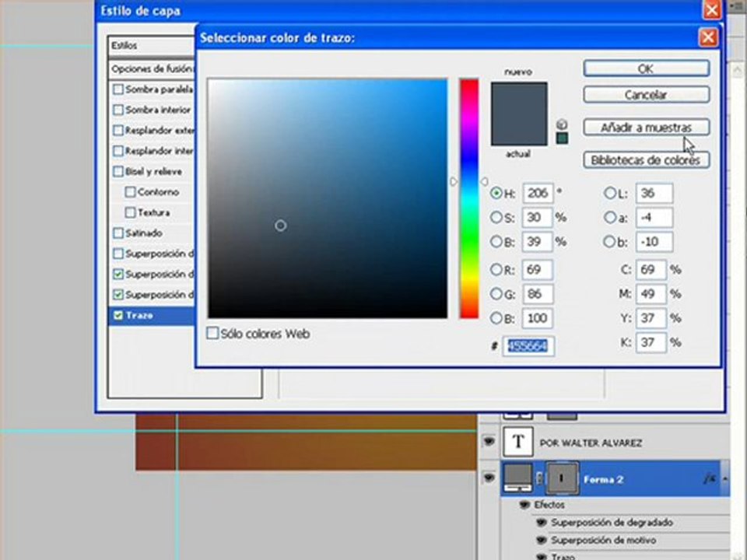Click Añadir a muestras button
Viewport: 747px width, 560px height.
(646, 127)
